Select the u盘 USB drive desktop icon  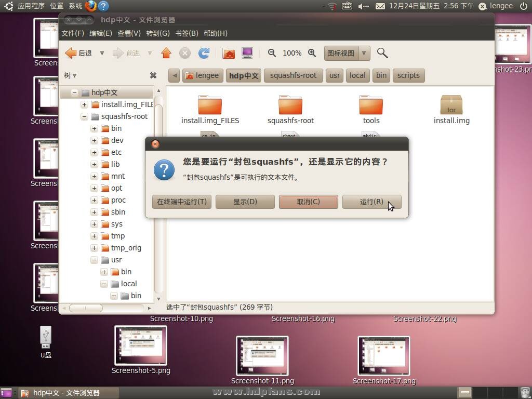pos(46,337)
